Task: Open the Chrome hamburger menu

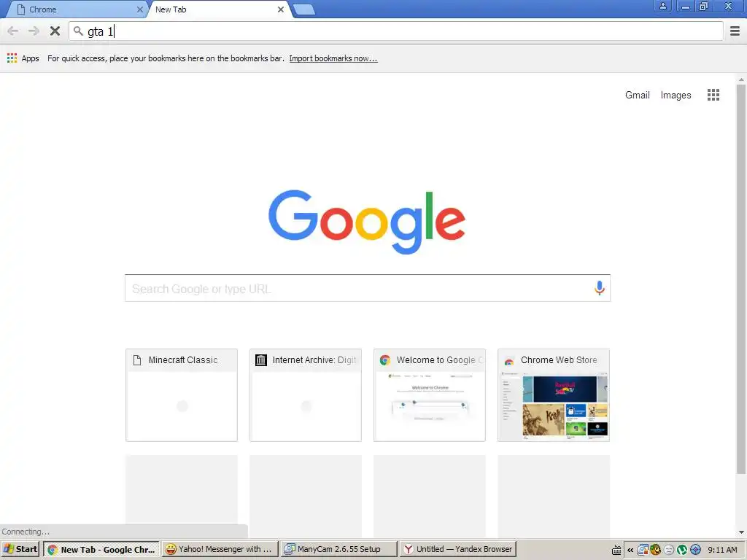Action: 735,31
